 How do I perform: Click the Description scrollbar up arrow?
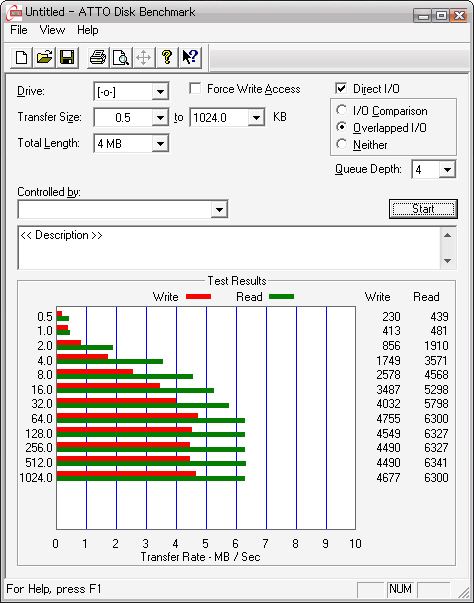tap(447, 235)
